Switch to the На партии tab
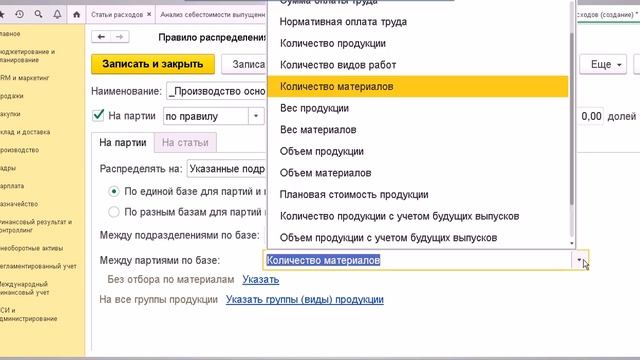Viewport: 640px width, 360px height. [123, 142]
